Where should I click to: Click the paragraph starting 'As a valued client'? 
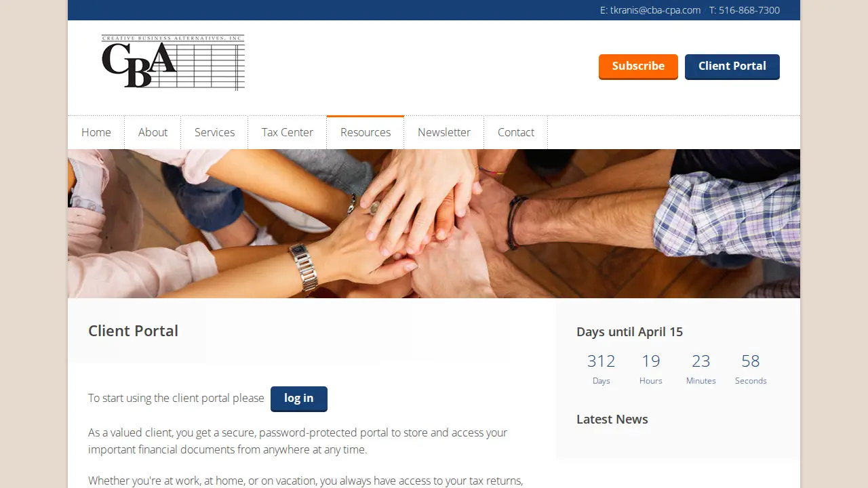(x=298, y=441)
